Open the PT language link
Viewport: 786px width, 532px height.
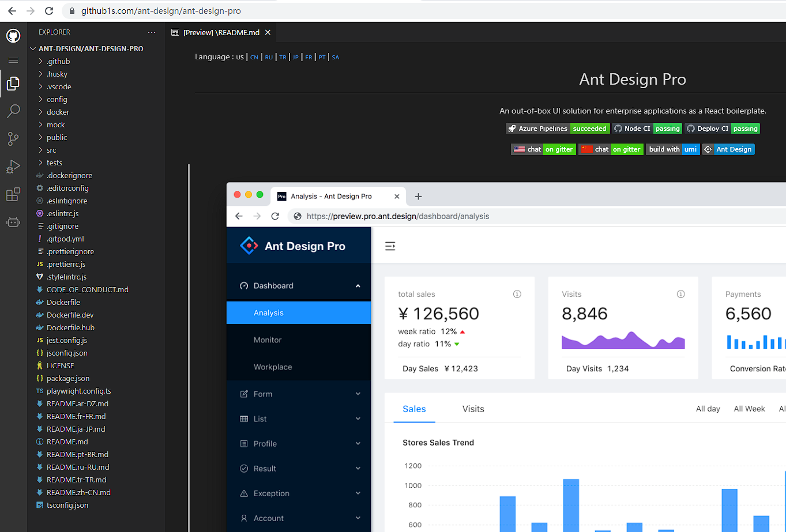322,58
